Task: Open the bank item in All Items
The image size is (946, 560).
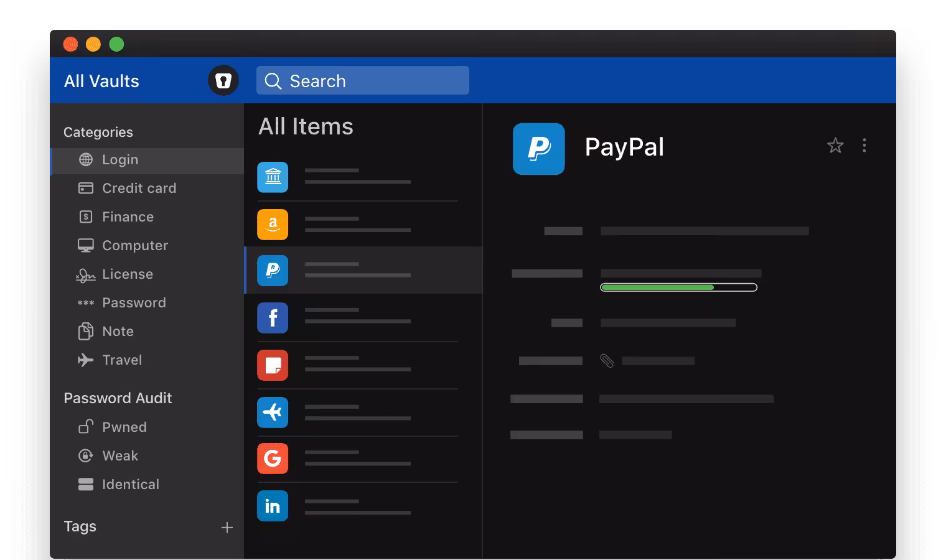Action: [273, 177]
